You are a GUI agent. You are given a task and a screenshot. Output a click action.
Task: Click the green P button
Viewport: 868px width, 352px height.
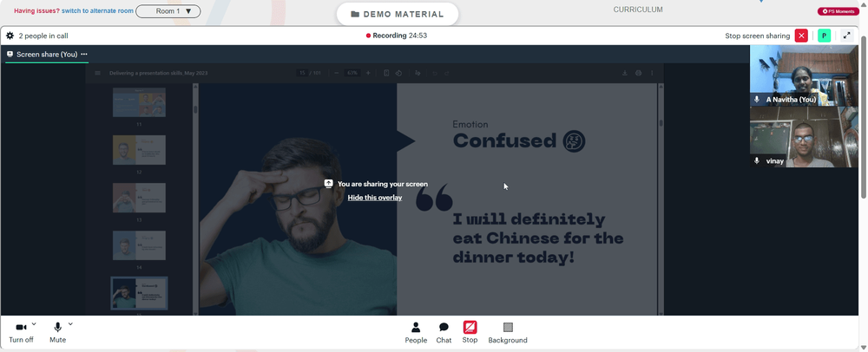tap(825, 36)
